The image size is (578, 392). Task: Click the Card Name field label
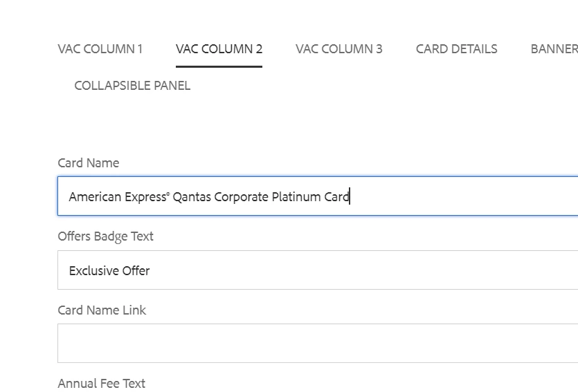(x=89, y=163)
